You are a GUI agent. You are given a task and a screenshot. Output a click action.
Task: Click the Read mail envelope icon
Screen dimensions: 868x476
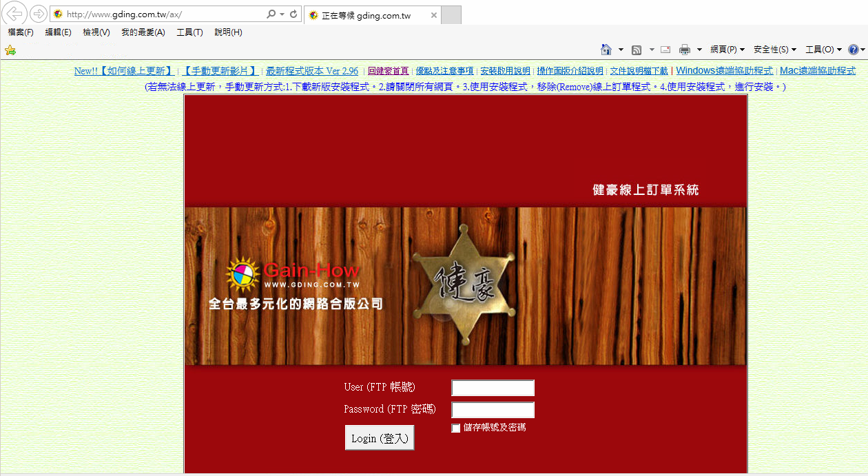(x=665, y=50)
